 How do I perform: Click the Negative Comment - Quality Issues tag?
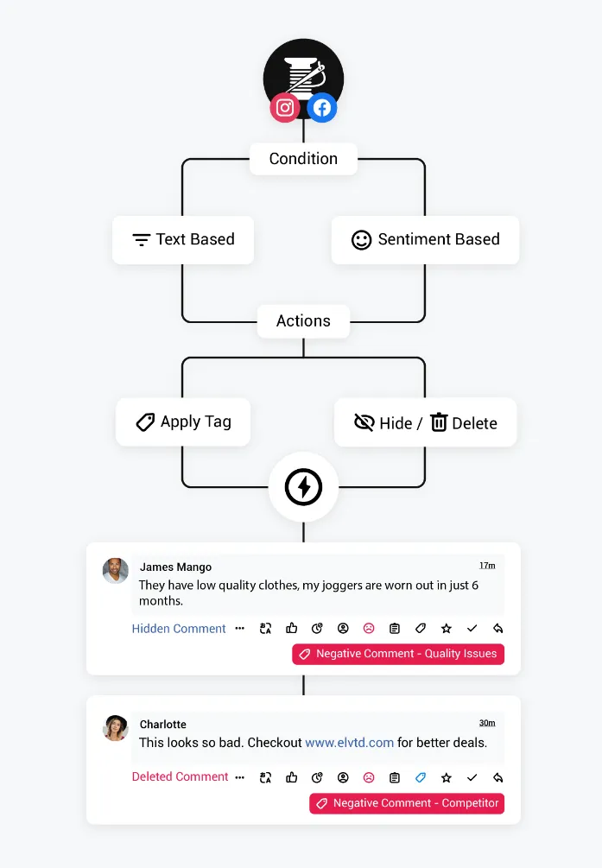397,654
